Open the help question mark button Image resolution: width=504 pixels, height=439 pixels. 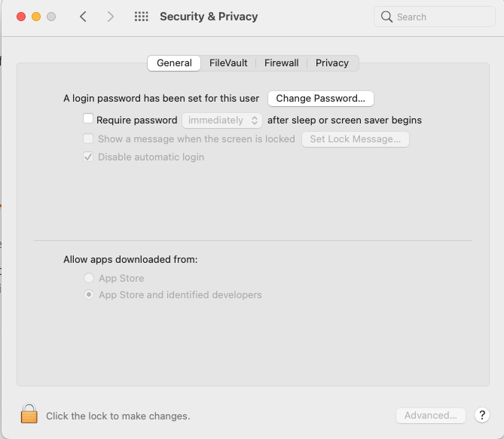coord(483,415)
